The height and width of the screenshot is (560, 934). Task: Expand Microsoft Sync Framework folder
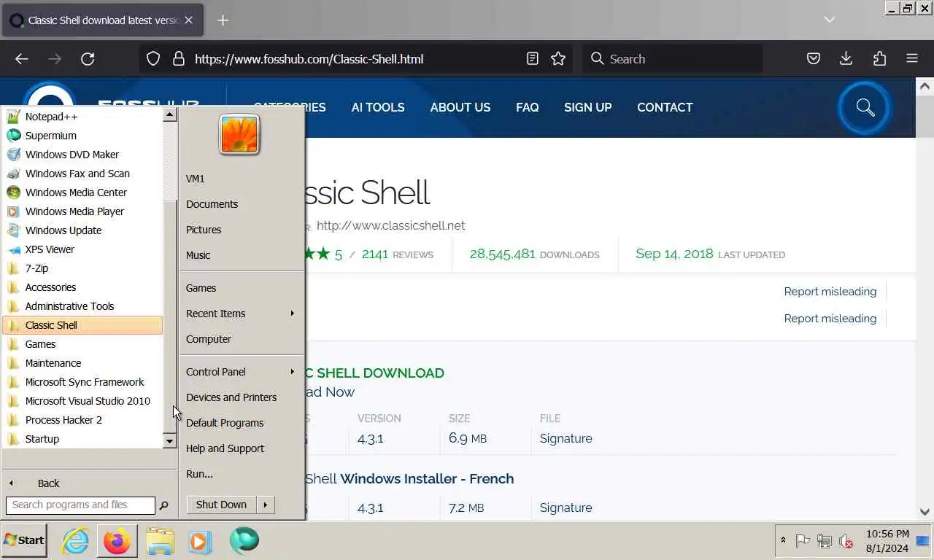point(82,382)
